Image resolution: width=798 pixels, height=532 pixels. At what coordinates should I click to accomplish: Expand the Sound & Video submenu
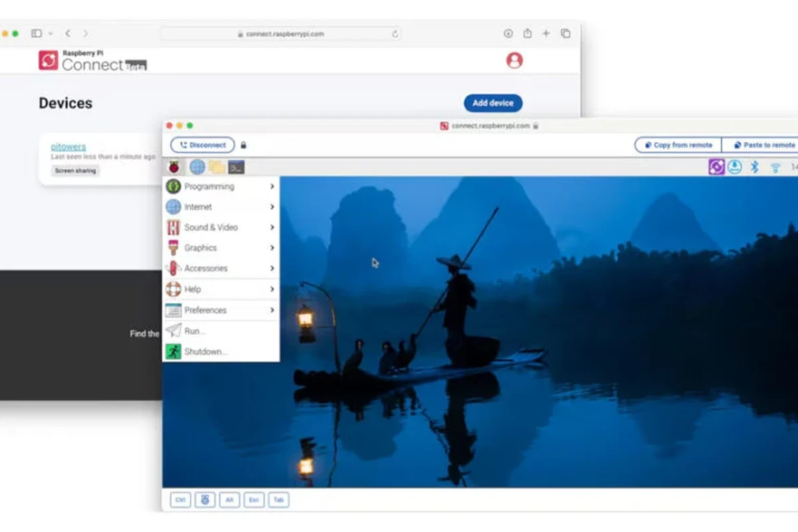(x=221, y=227)
